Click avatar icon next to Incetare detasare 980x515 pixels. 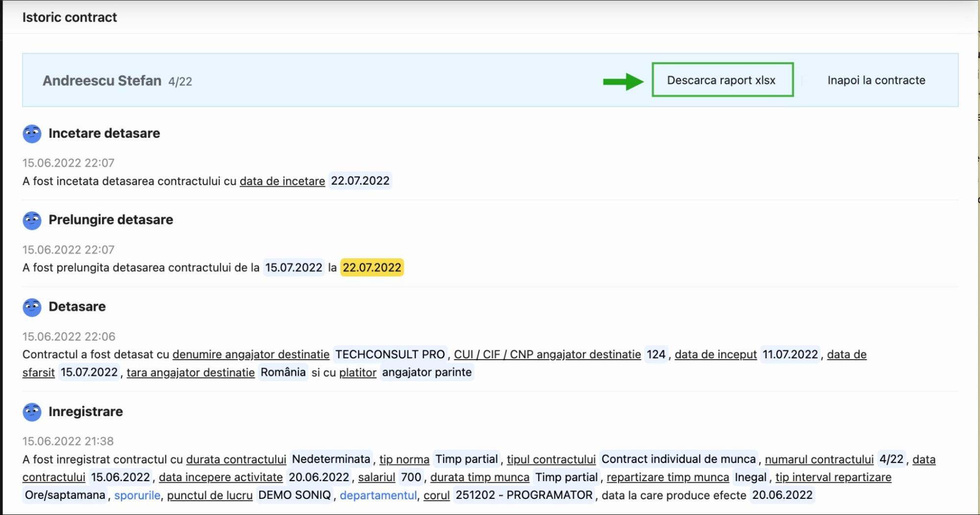point(32,134)
